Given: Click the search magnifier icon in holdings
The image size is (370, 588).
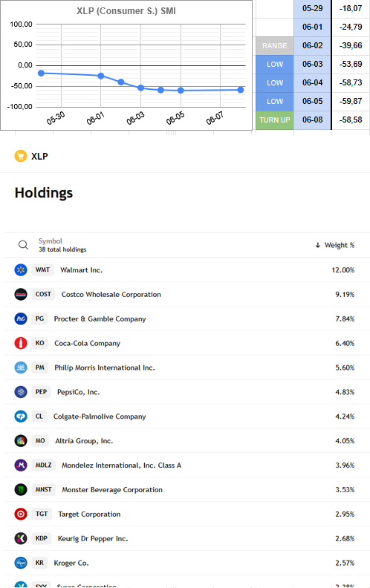Looking at the screenshot, I should [x=23, y=245].
